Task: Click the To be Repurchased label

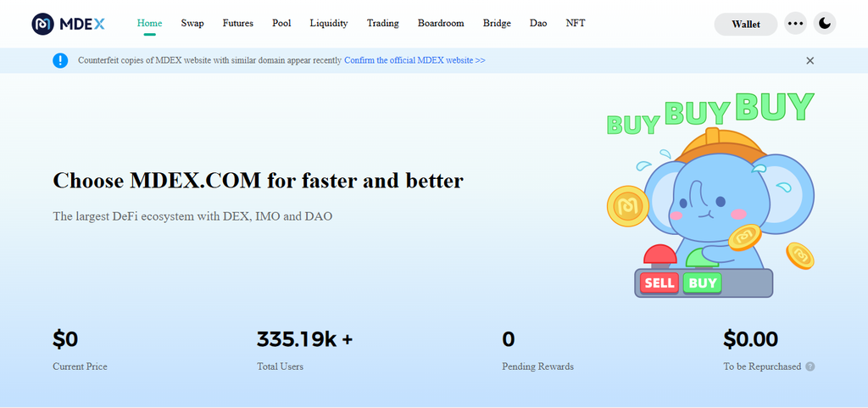Action: pyautogui.click(x=762, y=366)
